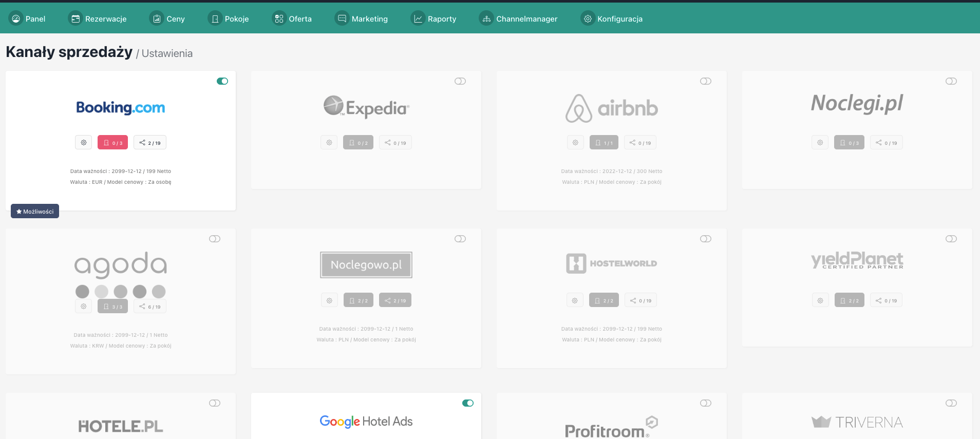
Task: Click the airbnb logo
Action: pyautogui.click(x=612, y=108)
